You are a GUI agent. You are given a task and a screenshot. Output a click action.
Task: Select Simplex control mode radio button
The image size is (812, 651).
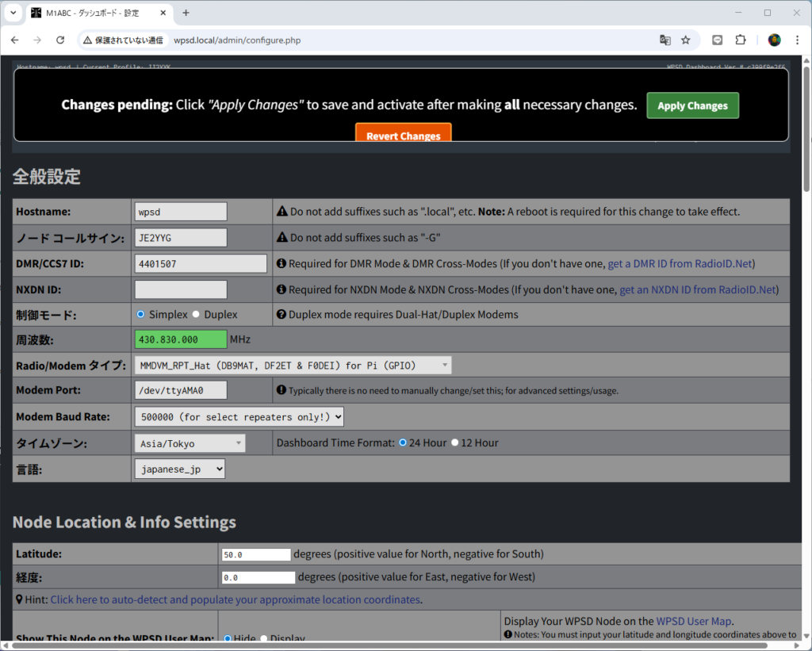tap(141, 314)
